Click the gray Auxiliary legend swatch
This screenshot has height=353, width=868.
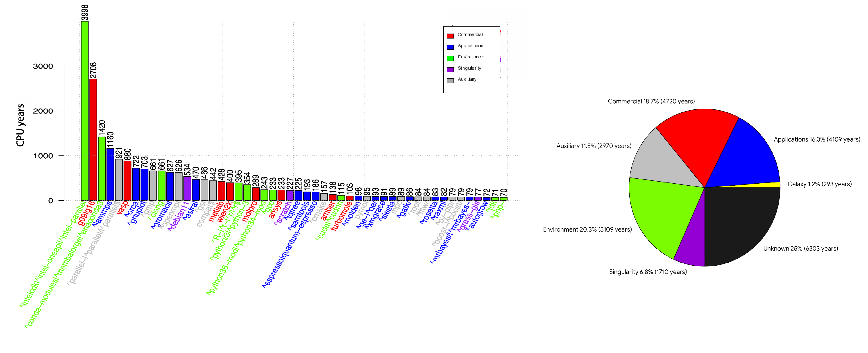click(450, 81)
